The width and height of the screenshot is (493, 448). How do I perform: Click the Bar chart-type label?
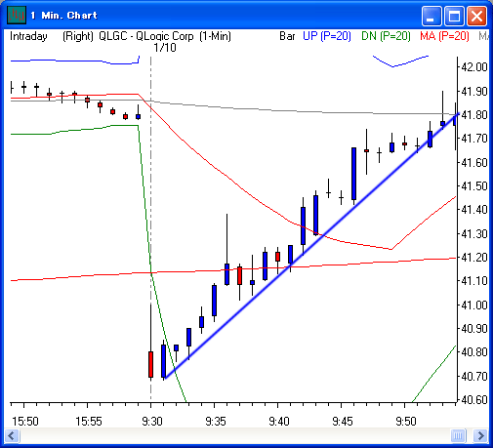287,36
